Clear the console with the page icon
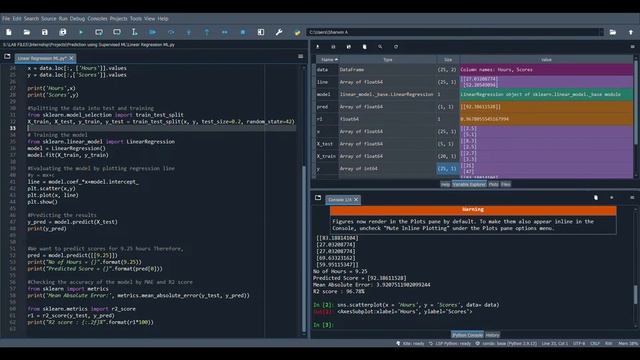Viewport: 640px width, 360px height. (596, 198)
